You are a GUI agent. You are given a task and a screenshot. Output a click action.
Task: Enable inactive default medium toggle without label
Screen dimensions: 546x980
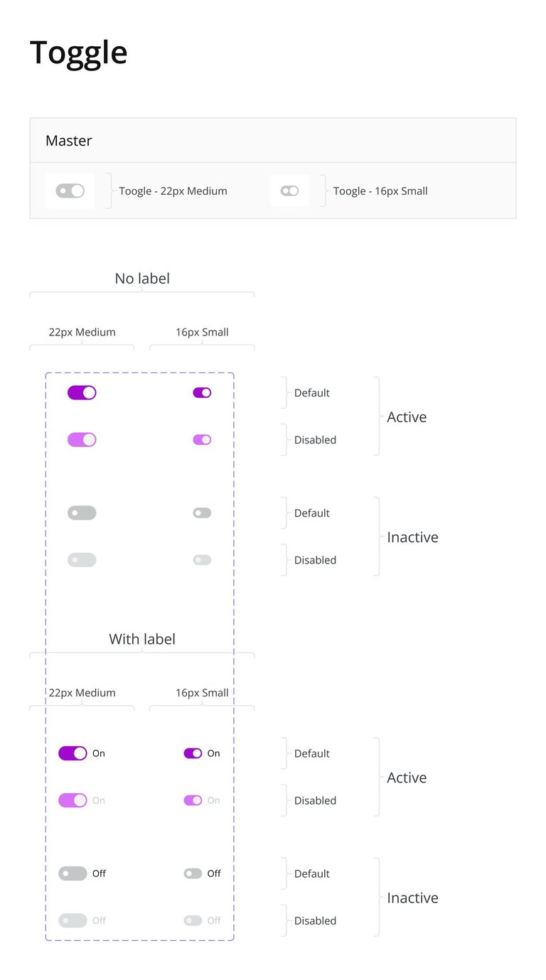pos(82,513)
